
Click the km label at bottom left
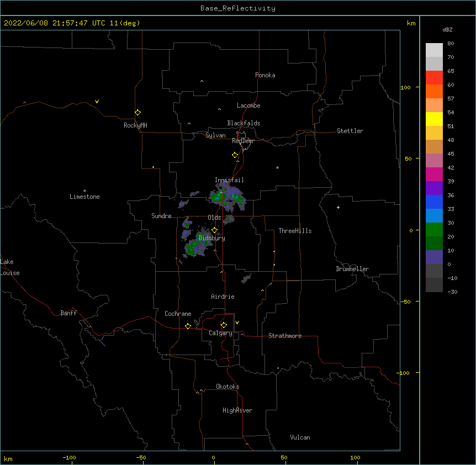click(8, 459)
